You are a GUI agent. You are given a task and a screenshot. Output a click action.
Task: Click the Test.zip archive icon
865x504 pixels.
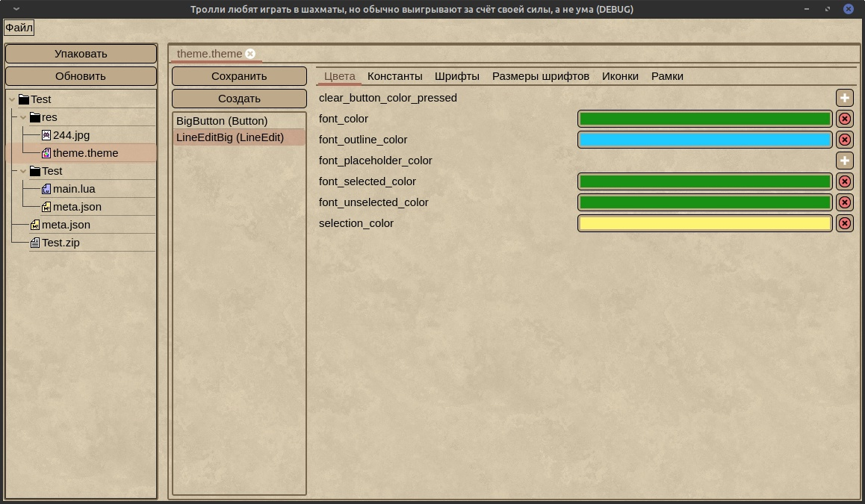point(35,243)
